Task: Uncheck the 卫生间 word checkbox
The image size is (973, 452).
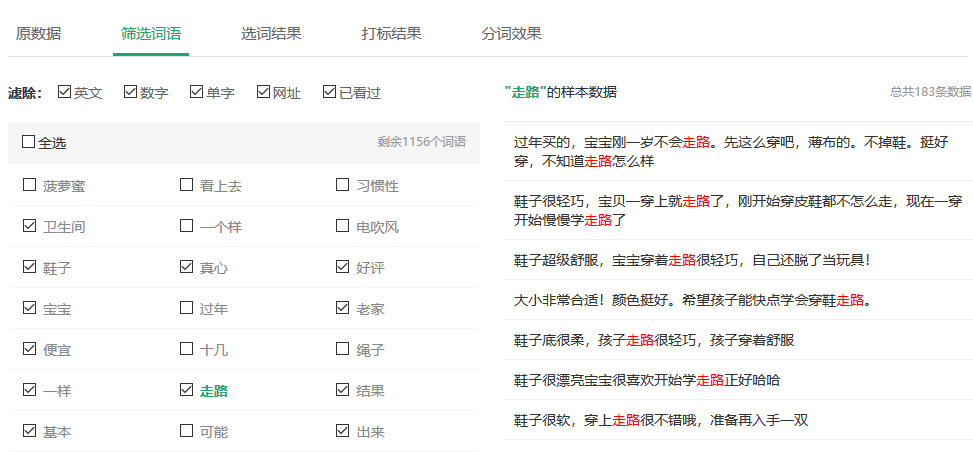Action: [29, 225]
